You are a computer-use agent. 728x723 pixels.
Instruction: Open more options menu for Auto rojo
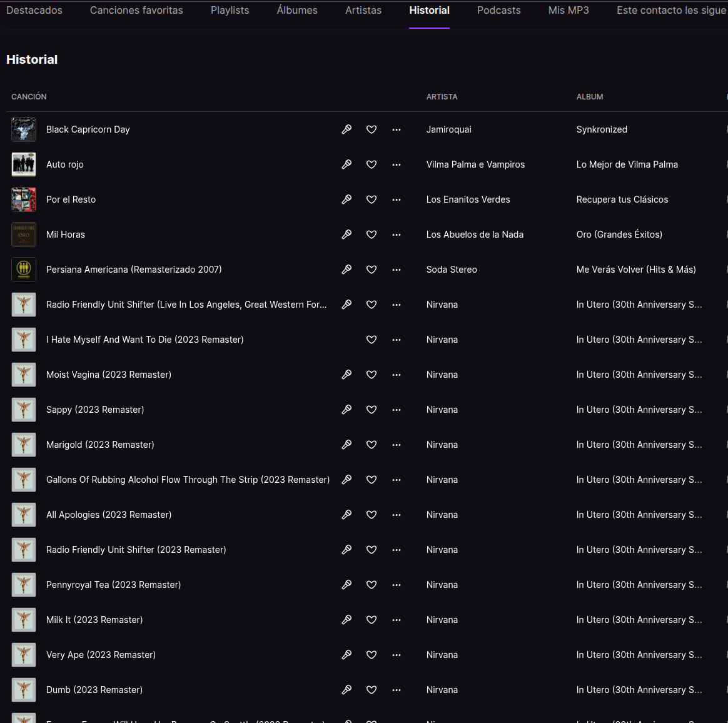(396, 164)
